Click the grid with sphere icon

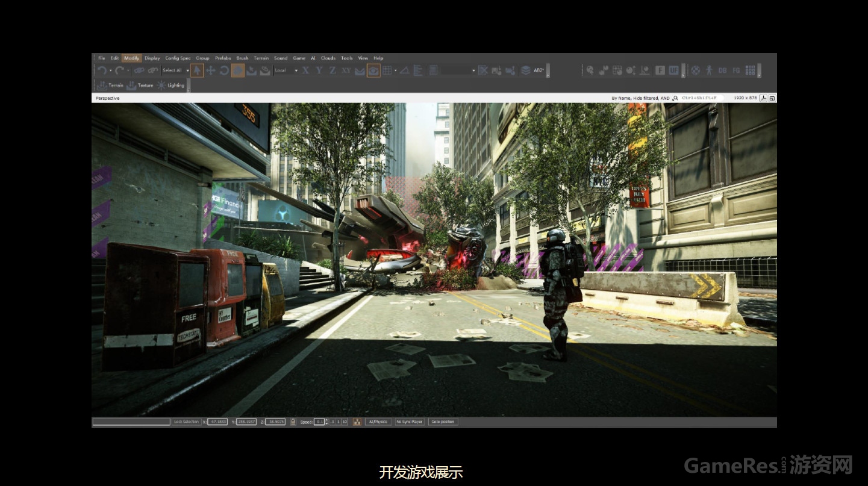pyautogui.click(x=617, y=70)
